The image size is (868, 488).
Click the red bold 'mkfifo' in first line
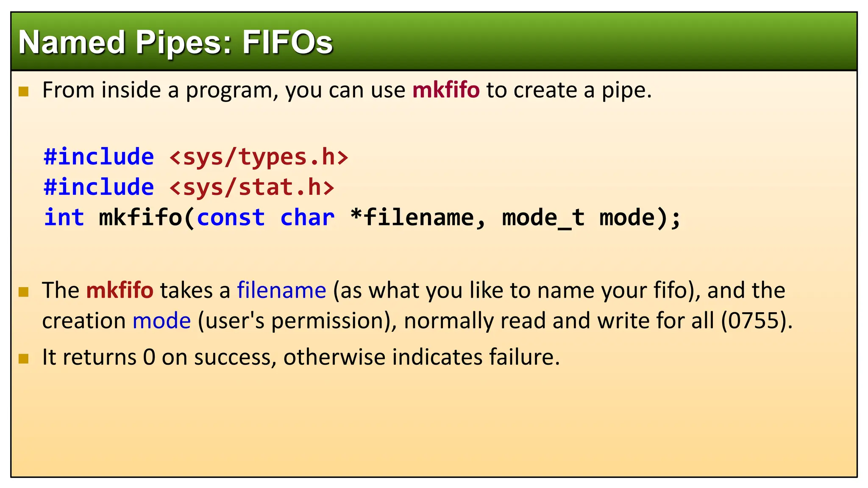tap(446, 90)
